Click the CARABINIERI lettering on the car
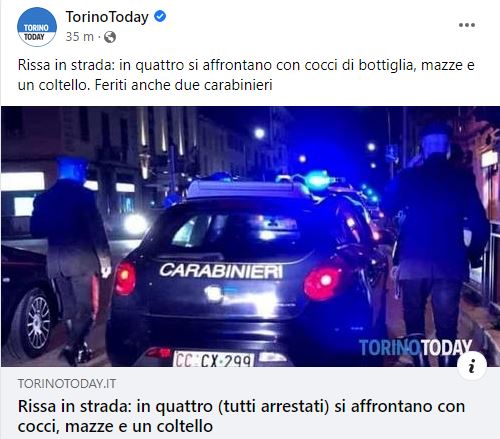This screenshot has height=439, width=500. tap(221, 271)
